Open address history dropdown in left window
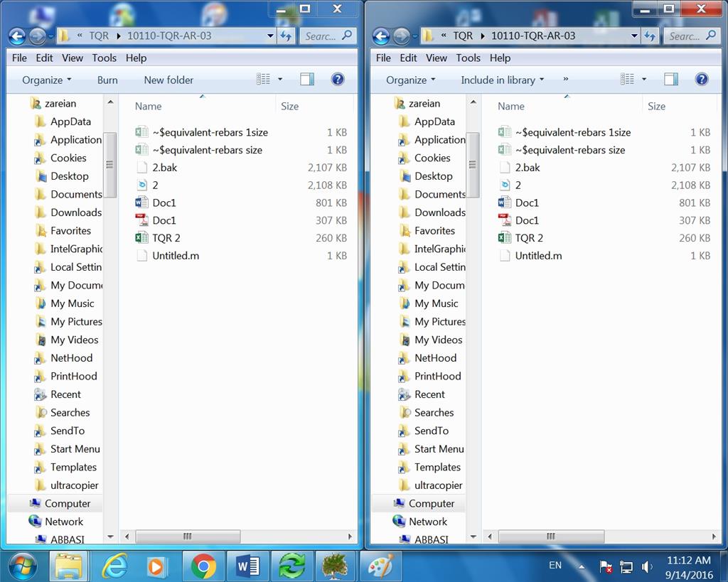 point(270,36)
